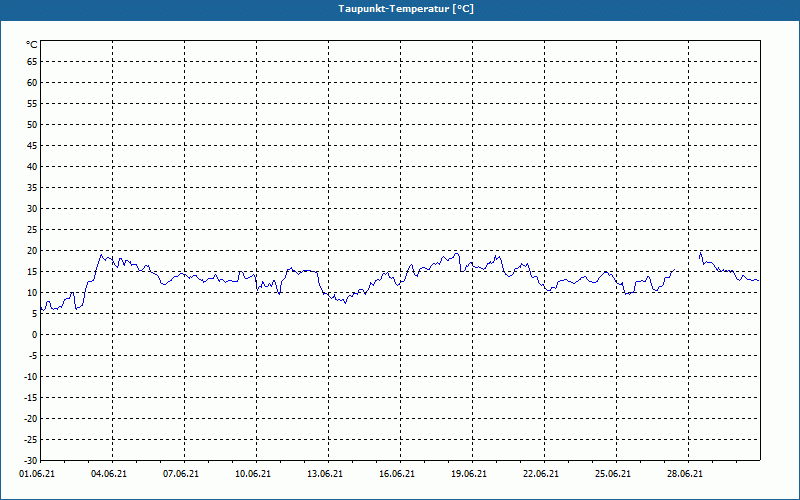Image resolution: width=800 pixels, height=500 pixels.
Task: Click the 20 y-axis label
Action: [32, 251]
